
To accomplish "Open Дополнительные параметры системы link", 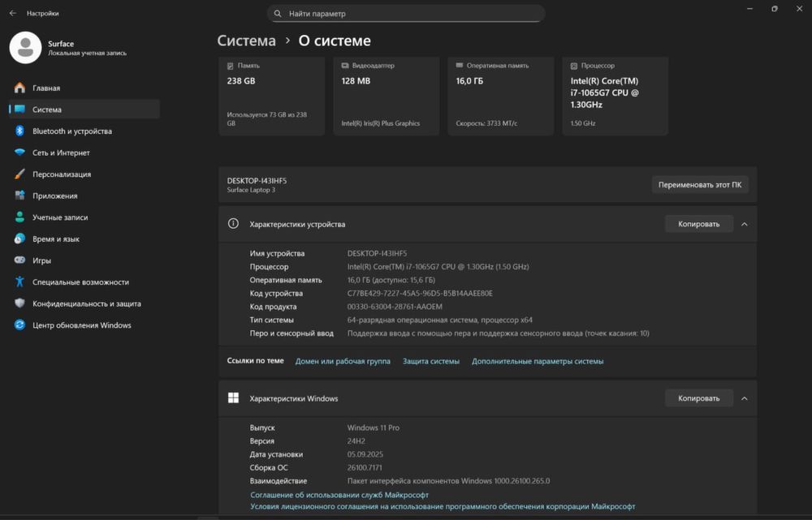I will 538,361.
